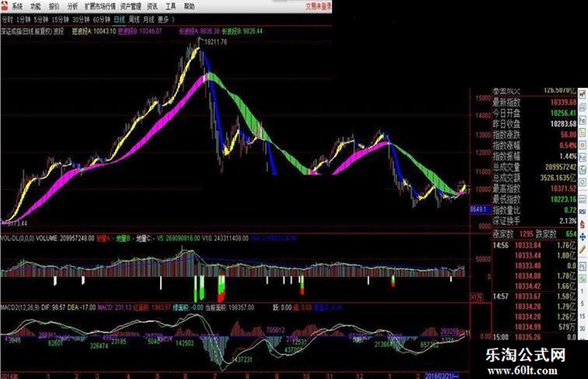Select the 5 minute sidebar shortcut

click(582, 304)
